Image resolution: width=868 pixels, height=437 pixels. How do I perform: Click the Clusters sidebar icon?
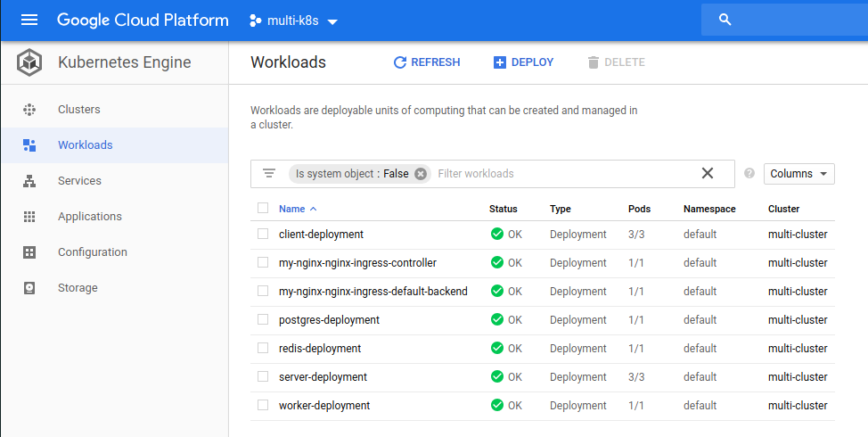29,110
